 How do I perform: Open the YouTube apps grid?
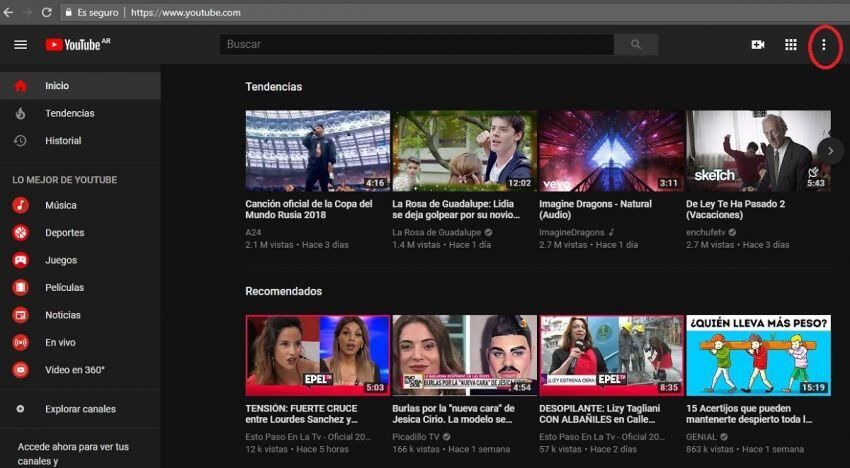click(791, 45)
